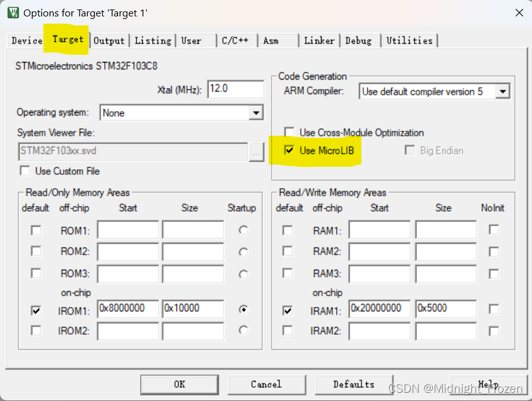Enable NoInit for IRAM1
Viewport: 532px width, 401px height.
click(494, 309)
